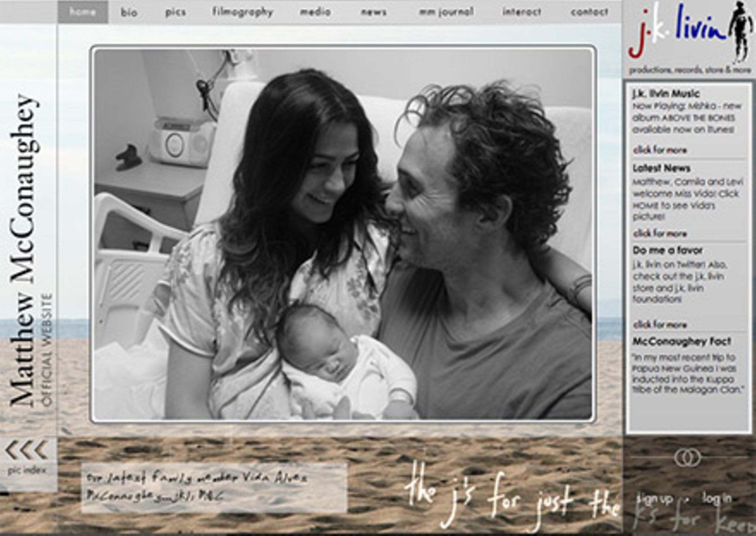
Task: Click for more under j.k. livin Music
Action: pyautogui.click(x=660, y=150)
